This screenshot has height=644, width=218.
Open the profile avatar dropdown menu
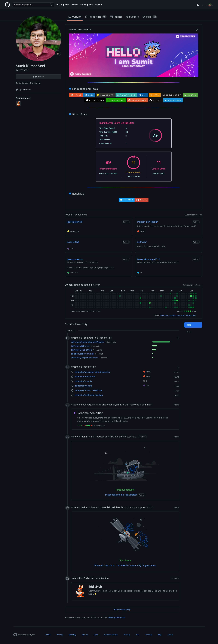(x=210, y=5)
